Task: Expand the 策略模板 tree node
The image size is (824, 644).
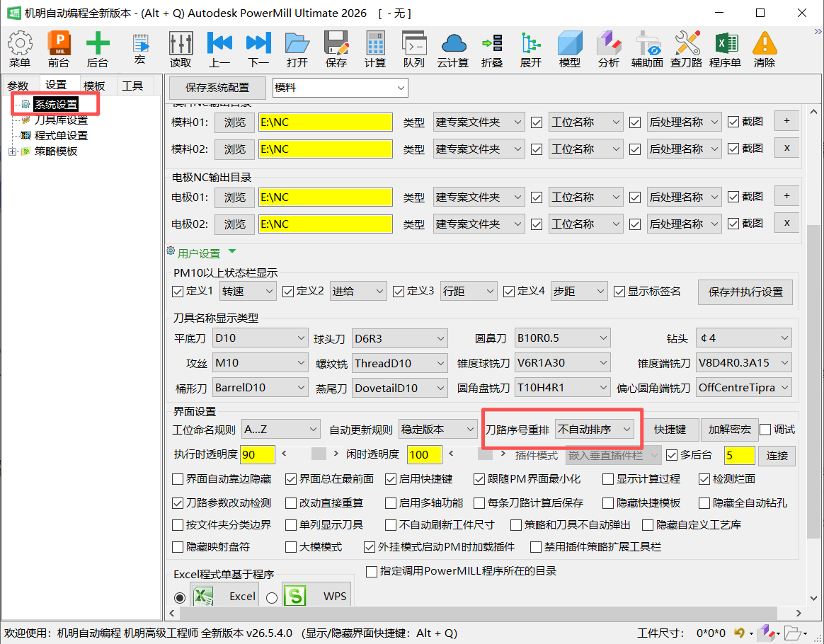Action: tap(12, 152)
